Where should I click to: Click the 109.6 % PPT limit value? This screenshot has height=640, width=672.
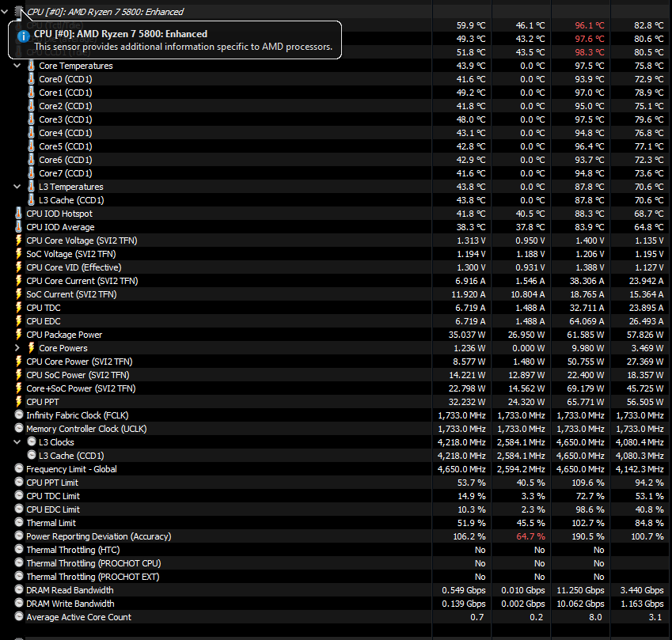coord(588,483)
